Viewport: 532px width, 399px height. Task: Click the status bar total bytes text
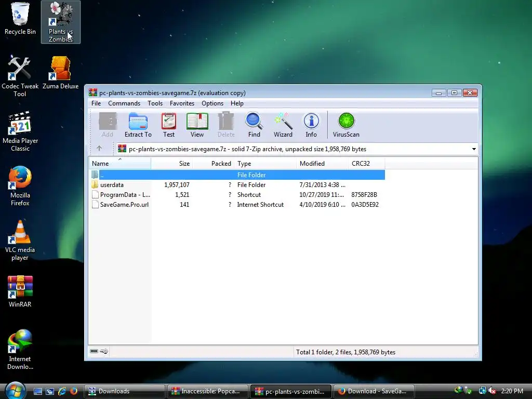pyautogui.click(x=345, y=352)
